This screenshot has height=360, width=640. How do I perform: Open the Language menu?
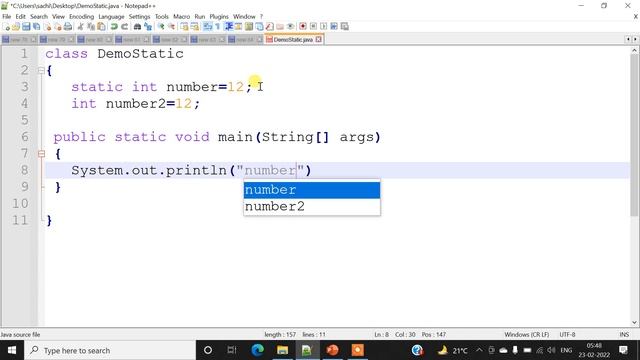[111, 16]
